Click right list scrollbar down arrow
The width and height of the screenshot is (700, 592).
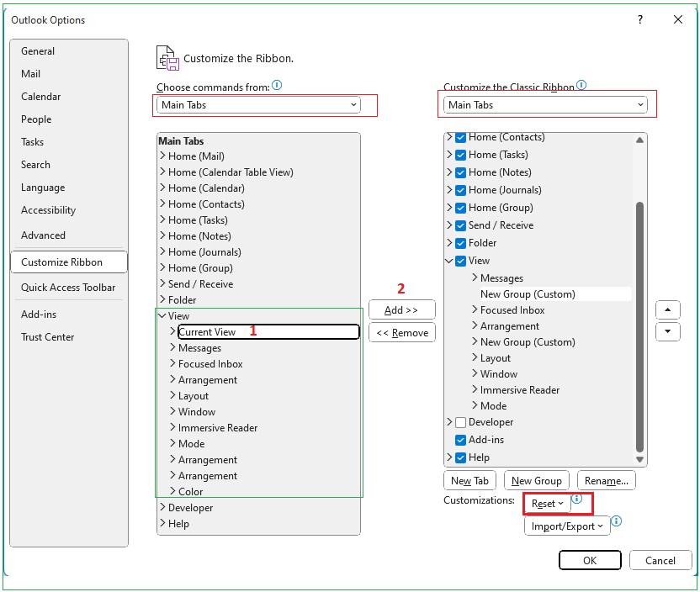[x=639, y=459]
